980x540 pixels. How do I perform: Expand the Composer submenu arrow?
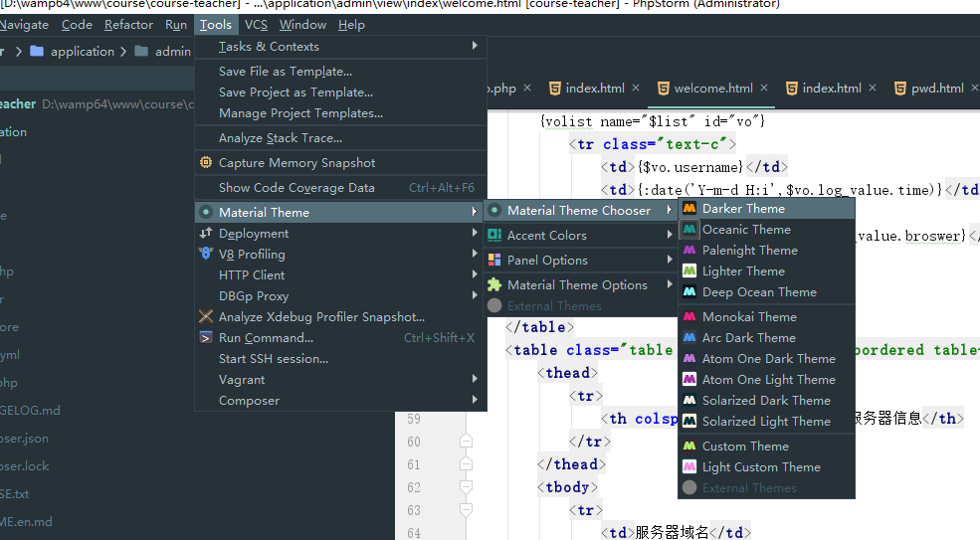coord(475,400)
